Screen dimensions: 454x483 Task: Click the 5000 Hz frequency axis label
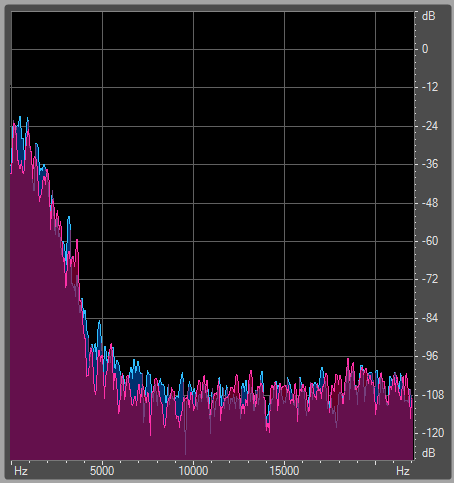[102, 471]
